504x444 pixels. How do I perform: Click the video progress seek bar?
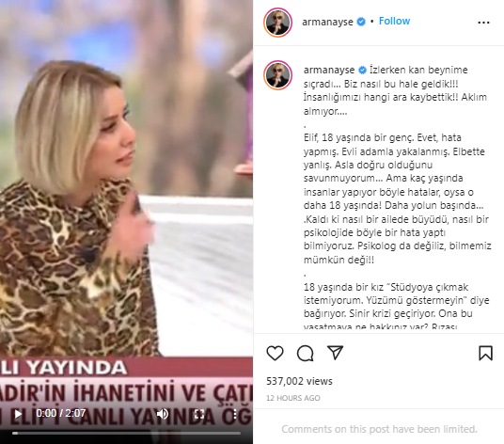coord(126,433)
